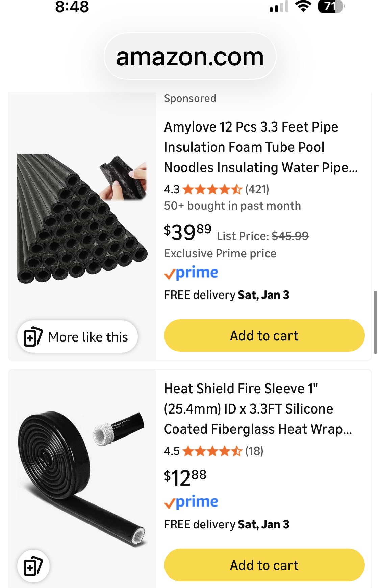Open Heat Shield Fire Sleeve title link

click(258, 409)
